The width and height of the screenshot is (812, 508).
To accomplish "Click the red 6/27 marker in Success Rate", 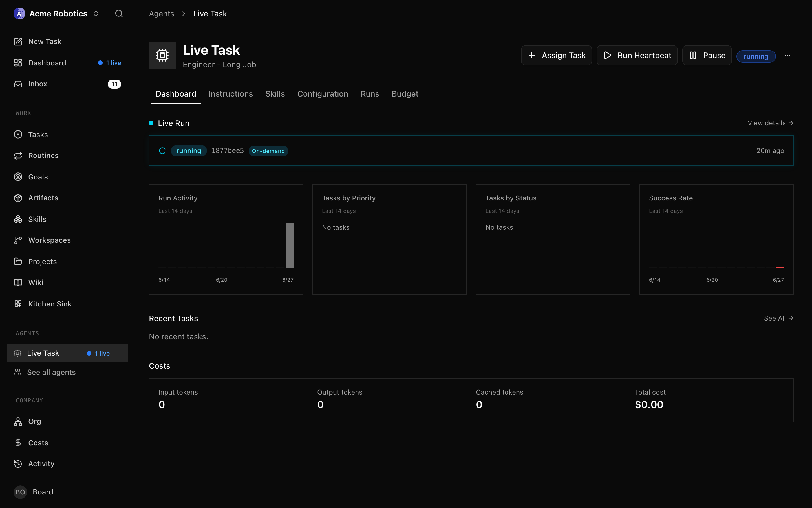I will coord(780,268).
